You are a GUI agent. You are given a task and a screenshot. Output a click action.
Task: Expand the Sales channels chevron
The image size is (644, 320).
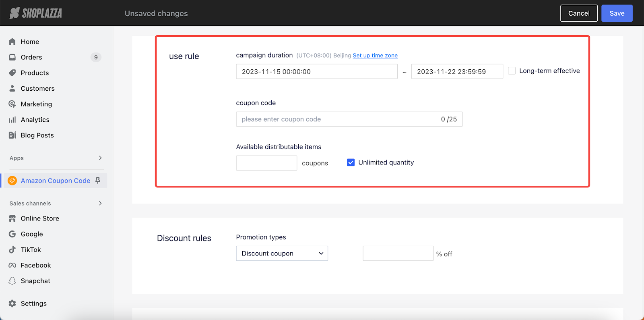[100, 203]
